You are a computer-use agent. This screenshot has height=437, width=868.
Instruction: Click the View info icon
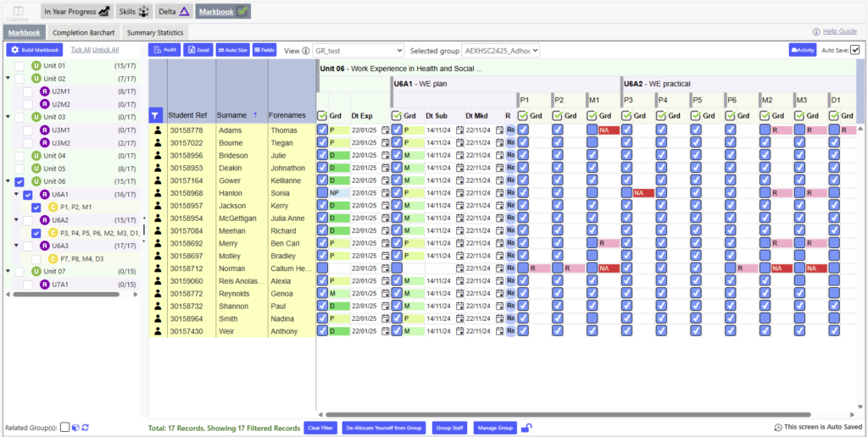point(305,51)
